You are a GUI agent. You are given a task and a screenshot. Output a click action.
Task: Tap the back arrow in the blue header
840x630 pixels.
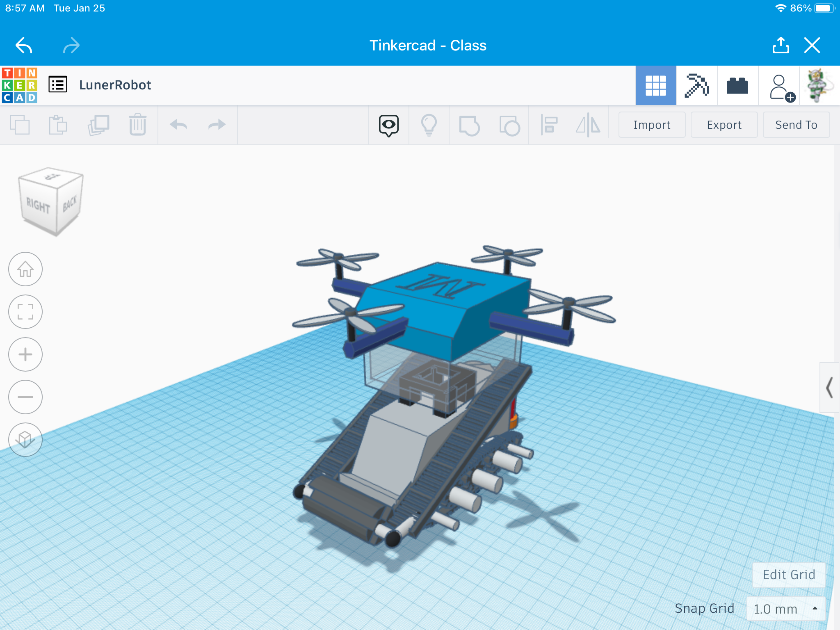tap(24, 45)
